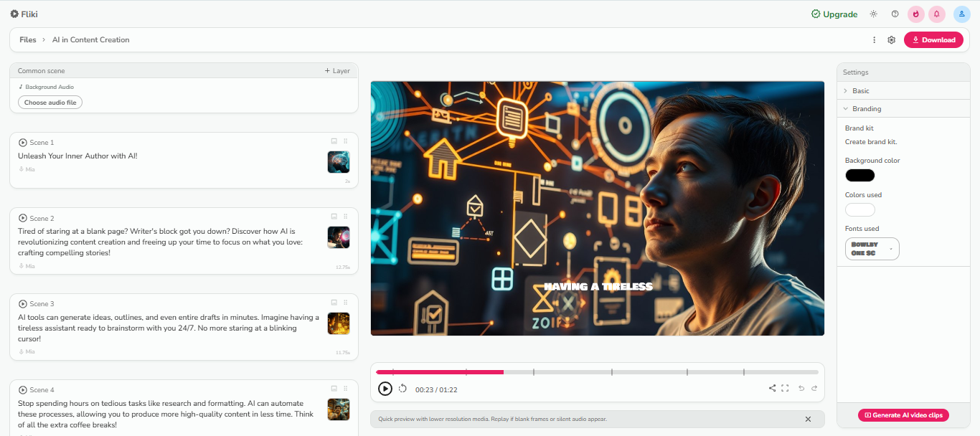980x436 pixels.
Task: Open the Scene 1 image thumbnail
Action: [339, 162]
